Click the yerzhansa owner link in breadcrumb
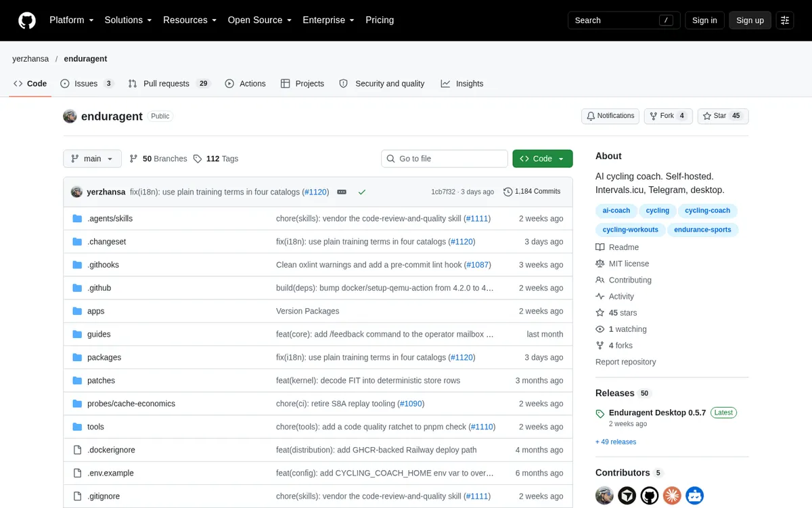The image size is (812, 508). coord(30,59)
